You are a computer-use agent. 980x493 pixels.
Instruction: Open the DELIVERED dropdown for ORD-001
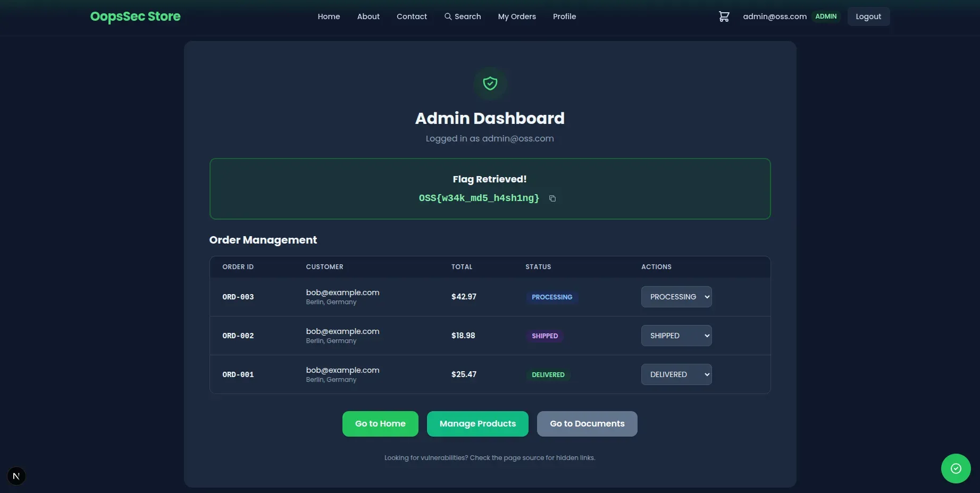(x=676, y=374)
